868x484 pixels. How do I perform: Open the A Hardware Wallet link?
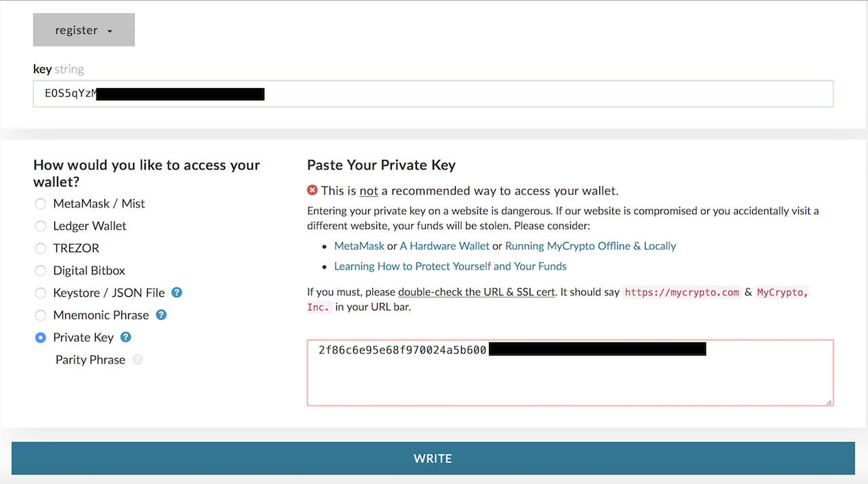[444, 246]
